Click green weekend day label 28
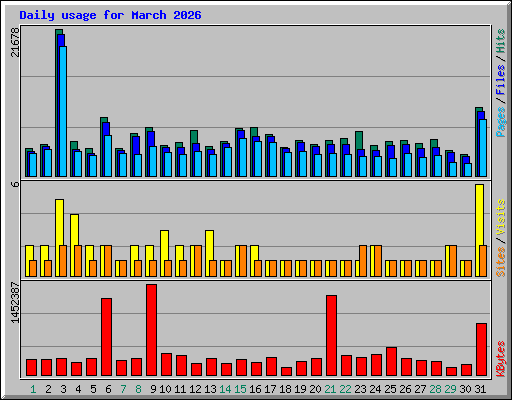The image size is (512, 400). 435,389
